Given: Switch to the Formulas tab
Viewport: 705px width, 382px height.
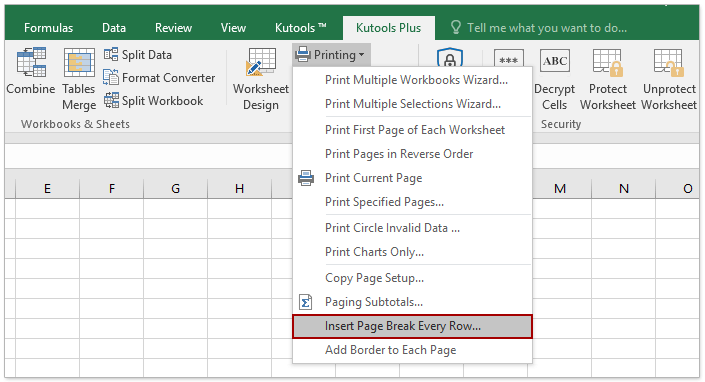Looking at the screenshot, I should pos(49,28).
